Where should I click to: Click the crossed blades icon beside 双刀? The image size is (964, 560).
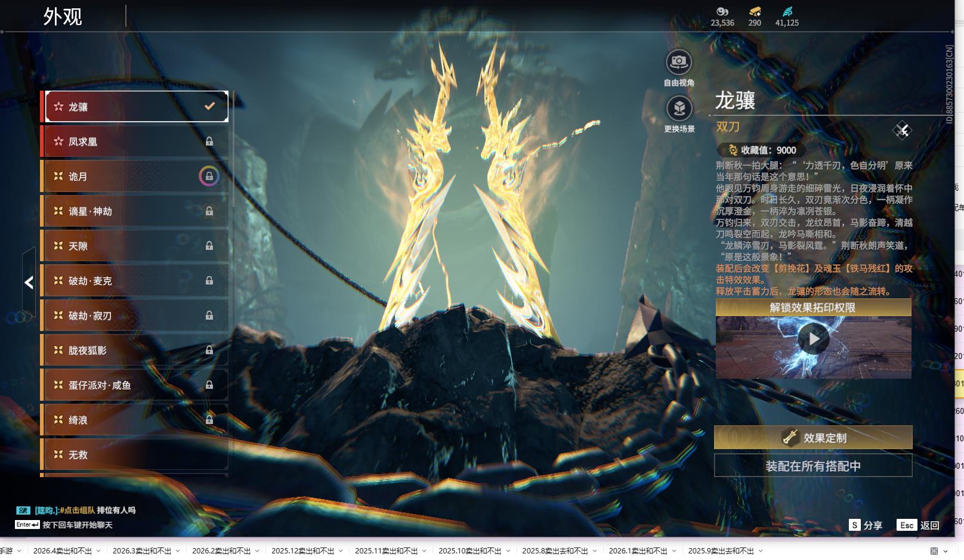point(902,130)
